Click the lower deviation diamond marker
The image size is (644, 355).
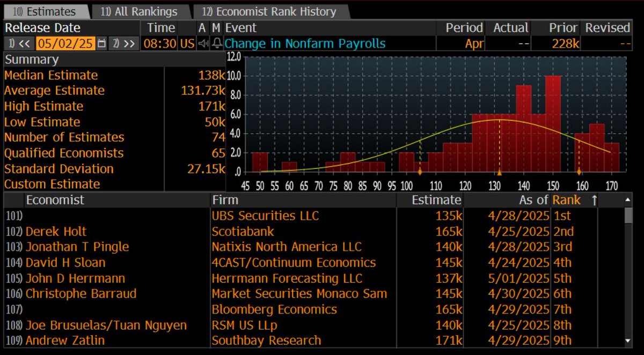pos(420,172)
